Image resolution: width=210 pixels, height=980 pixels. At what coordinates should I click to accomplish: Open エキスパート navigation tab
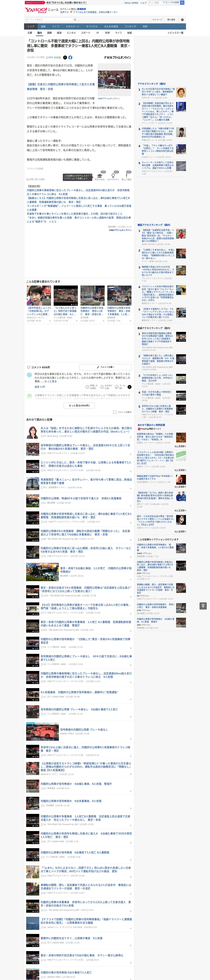(72, 26)
